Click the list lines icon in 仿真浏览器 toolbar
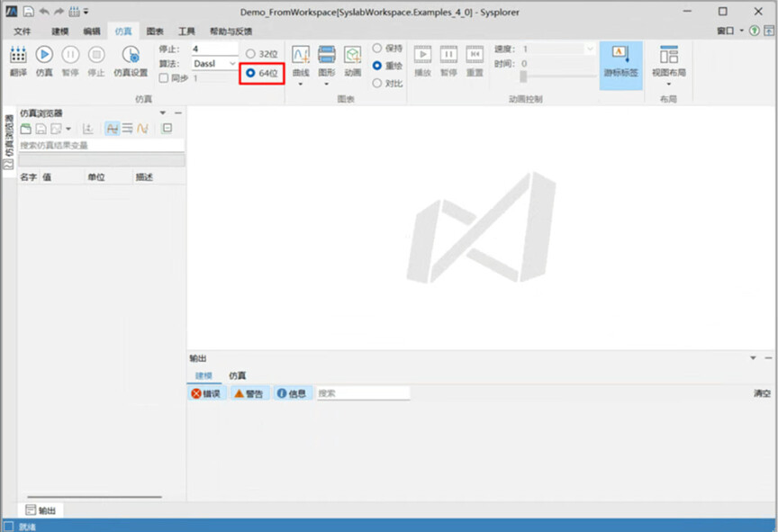This screenshot has height=532, width=778. pyautogui.click(x=128, y=129)
